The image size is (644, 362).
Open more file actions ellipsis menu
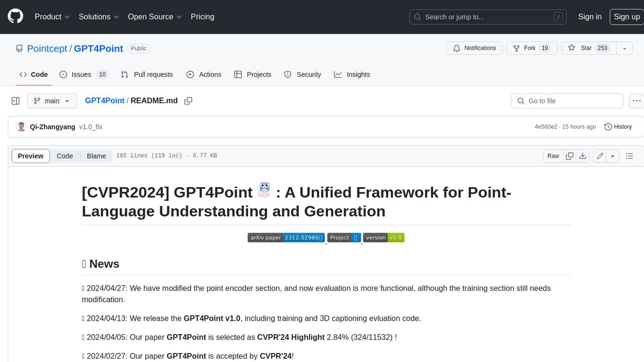[x=636, y=101]
